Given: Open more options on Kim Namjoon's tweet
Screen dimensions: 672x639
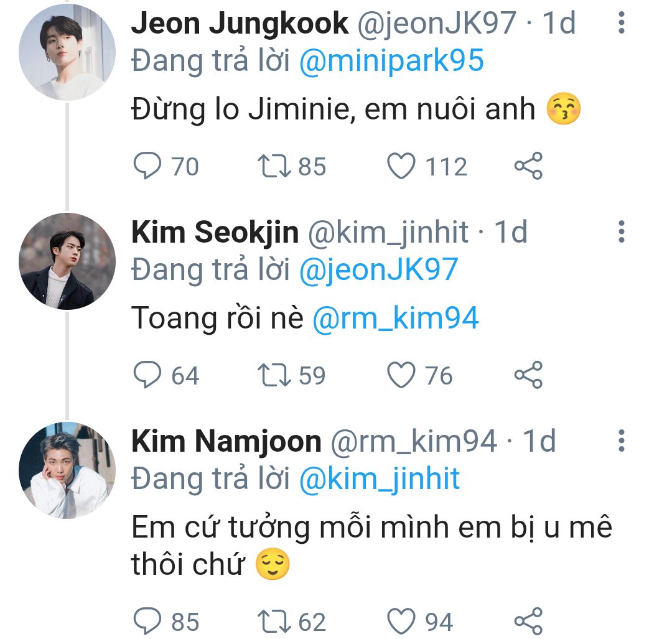Looking at the screenshot, I should click(x=620, y=441).
